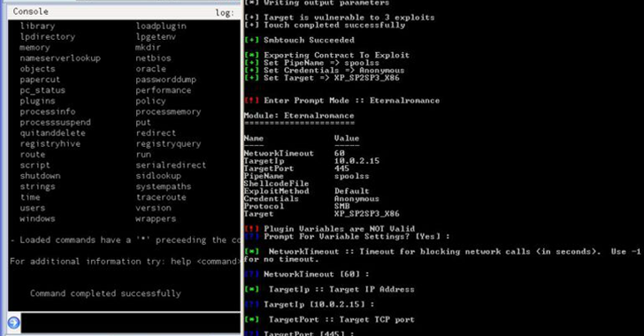Click the 'log:' label in the console header
Image resolution: width=644 pixels, height=336 pixels.
[x=225, y=12]
